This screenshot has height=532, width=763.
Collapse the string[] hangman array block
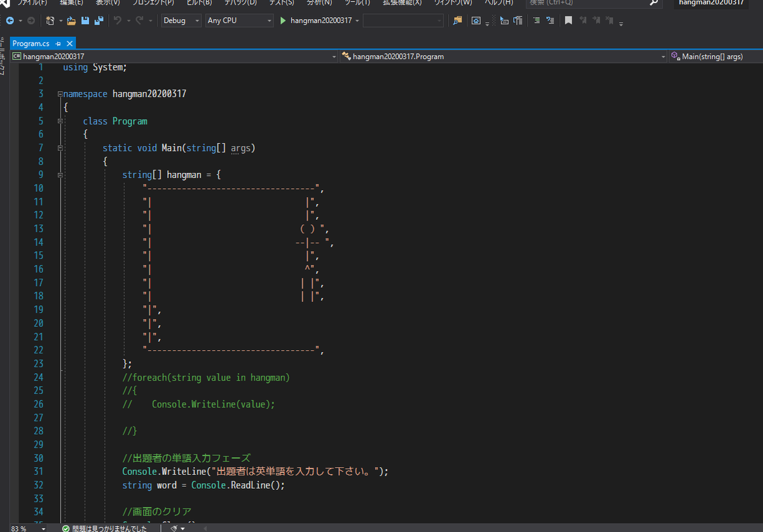pos(59,175)
